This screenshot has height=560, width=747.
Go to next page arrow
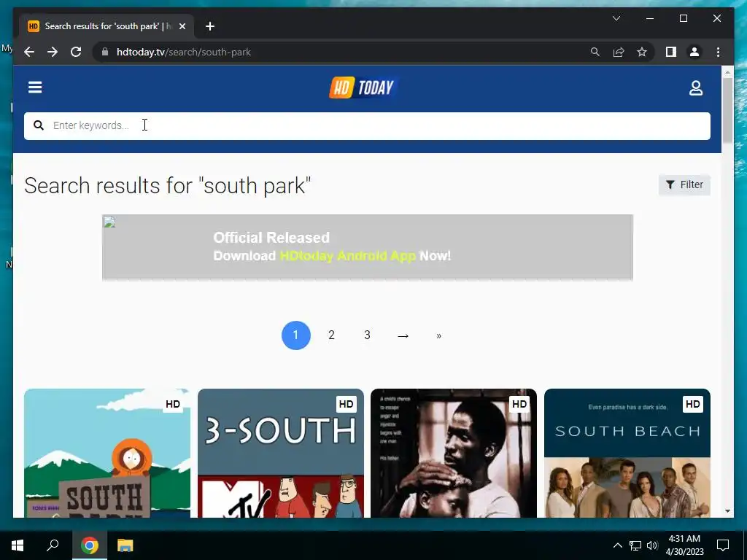tap(403, 335)
